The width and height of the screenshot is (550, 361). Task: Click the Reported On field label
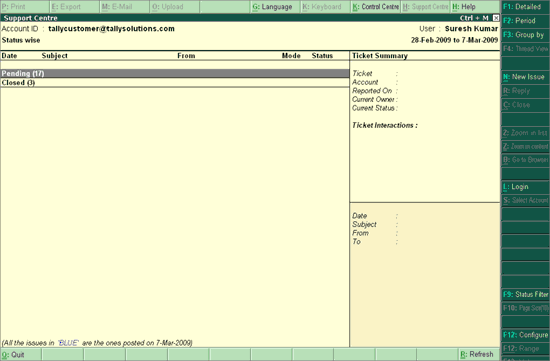[x=372, y=91]
